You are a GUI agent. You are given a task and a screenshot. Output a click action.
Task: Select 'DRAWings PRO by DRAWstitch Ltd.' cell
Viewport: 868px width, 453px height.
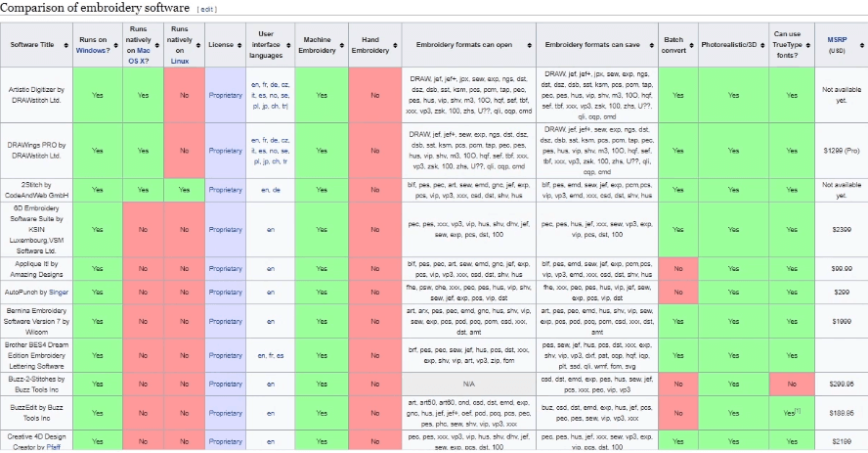tap(36, 151)
